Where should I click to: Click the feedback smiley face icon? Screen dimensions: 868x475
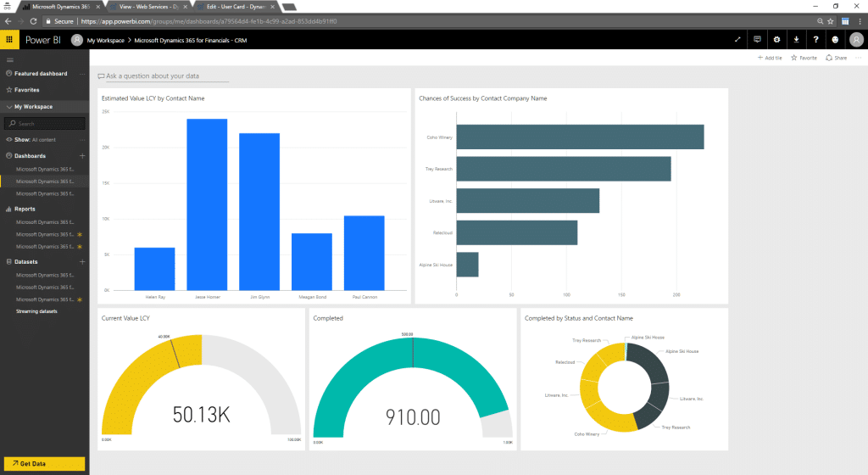pyautogui.click(x=835, y=39)
